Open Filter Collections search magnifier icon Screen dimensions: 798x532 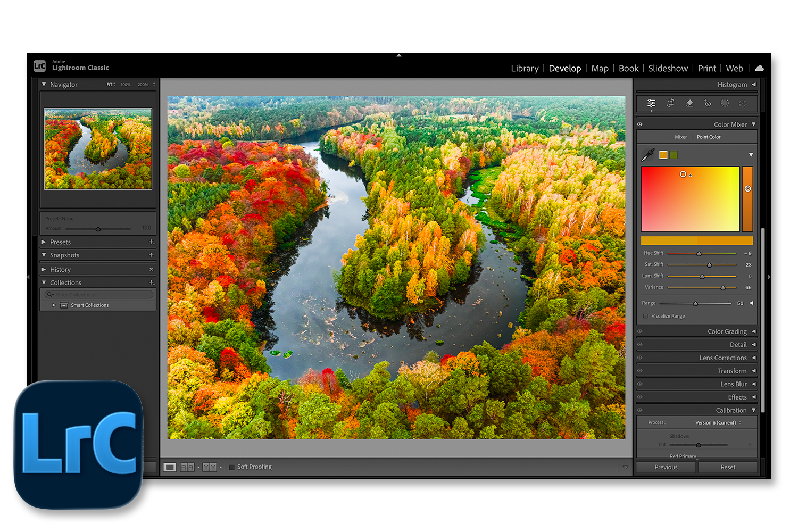[x=51, y=295]
